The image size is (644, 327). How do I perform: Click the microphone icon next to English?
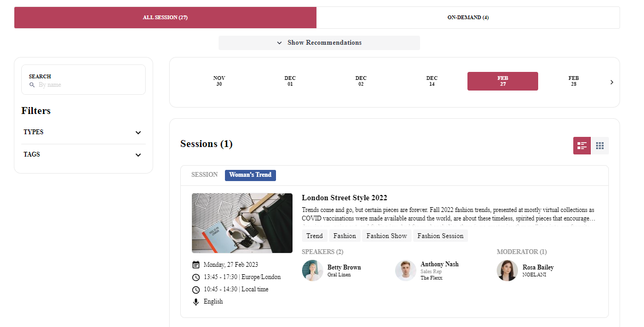pos(196,302)
